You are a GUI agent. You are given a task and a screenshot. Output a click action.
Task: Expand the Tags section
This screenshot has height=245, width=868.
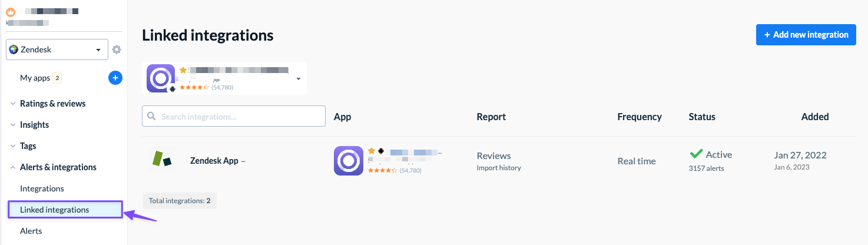pyautogui.click(x=28, y=146)
